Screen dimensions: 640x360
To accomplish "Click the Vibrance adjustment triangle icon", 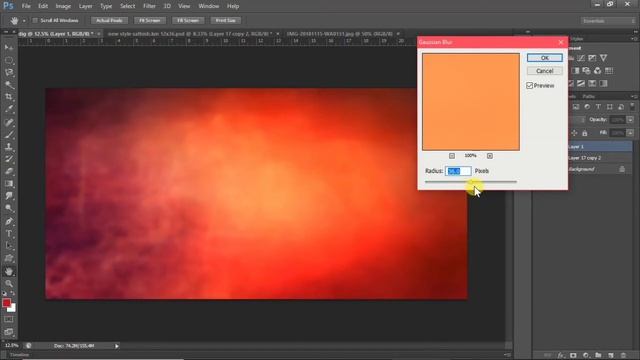I will [x=603, y=58].
